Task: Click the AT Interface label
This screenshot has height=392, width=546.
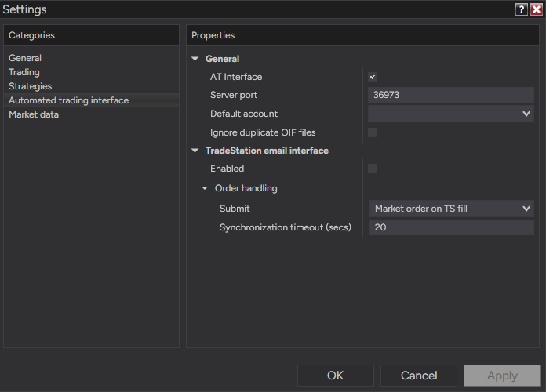Action: pos(236,77)
